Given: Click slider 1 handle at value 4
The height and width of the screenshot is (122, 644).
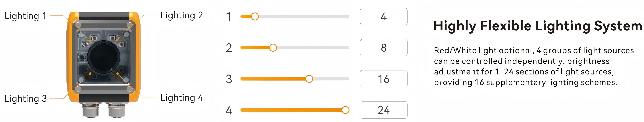Looking at the screenshot, I should 255,16.
